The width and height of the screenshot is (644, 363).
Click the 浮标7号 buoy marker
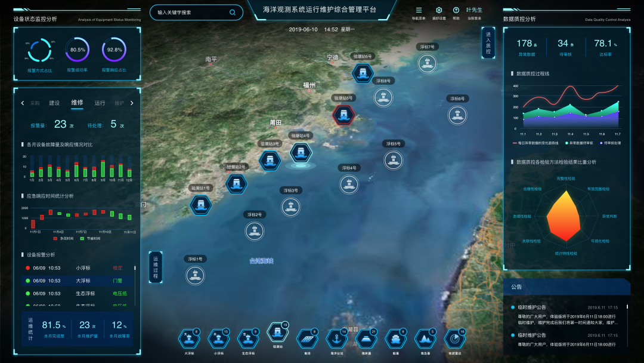click(427, 64)
